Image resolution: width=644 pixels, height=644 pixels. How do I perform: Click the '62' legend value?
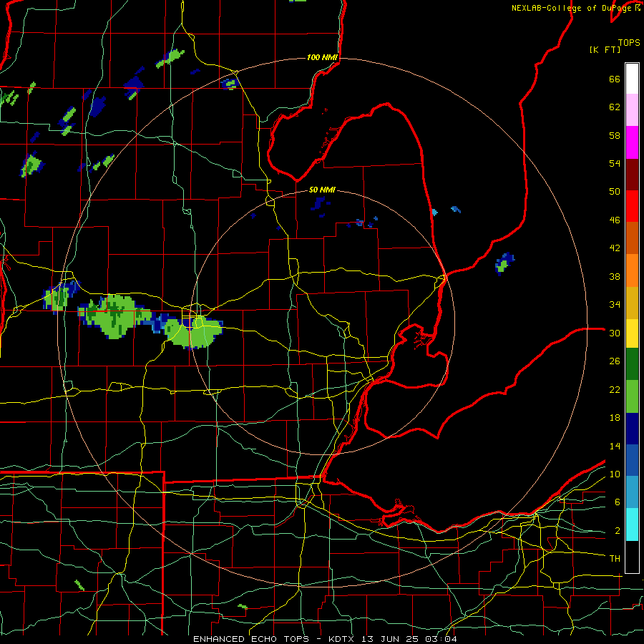click(615, 107)
